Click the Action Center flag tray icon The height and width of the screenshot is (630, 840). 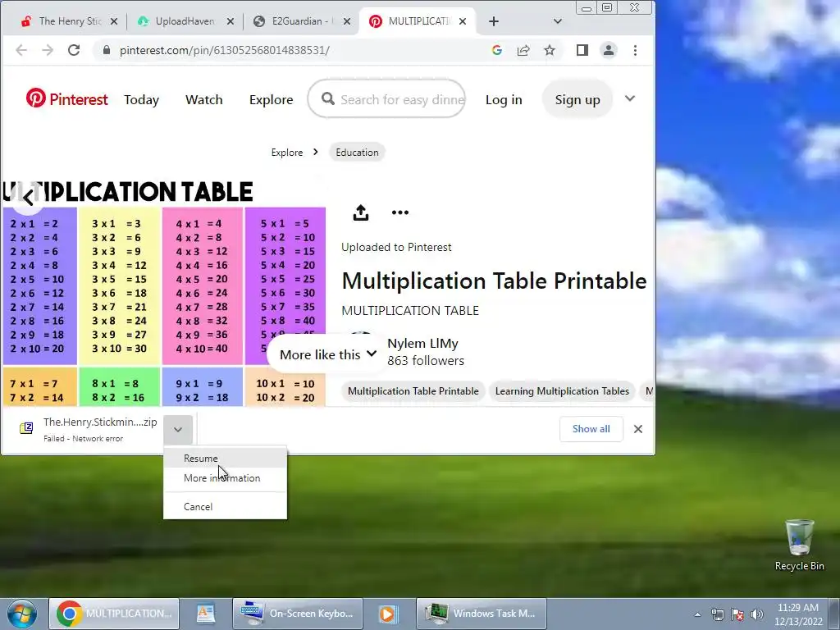737,614
